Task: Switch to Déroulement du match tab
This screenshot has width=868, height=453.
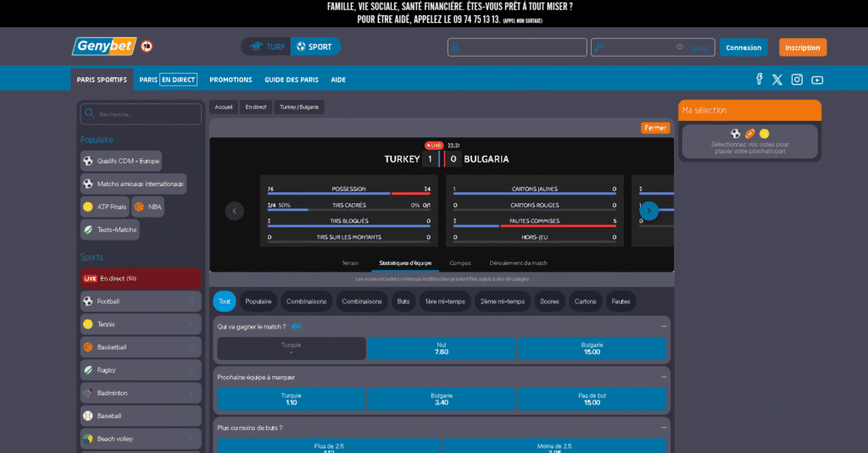Action: point(518,263)
